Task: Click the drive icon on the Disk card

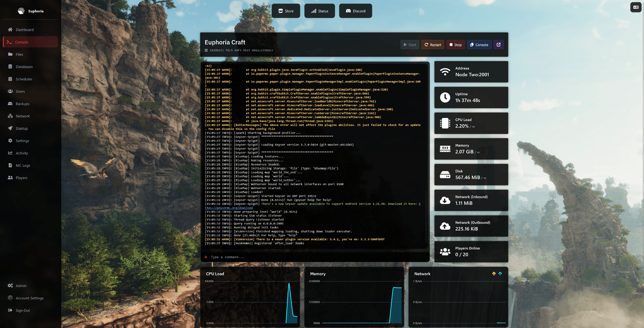Action: 445,175
